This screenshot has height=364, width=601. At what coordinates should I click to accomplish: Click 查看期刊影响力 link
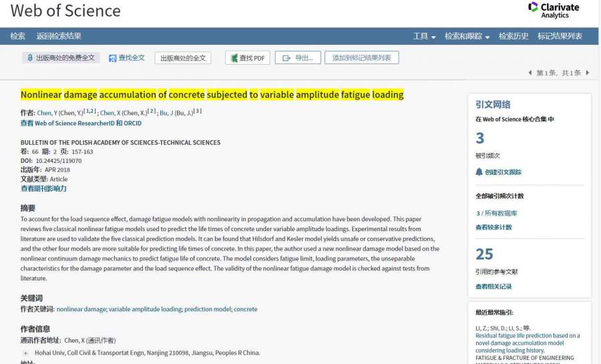(x=43, y=188)
